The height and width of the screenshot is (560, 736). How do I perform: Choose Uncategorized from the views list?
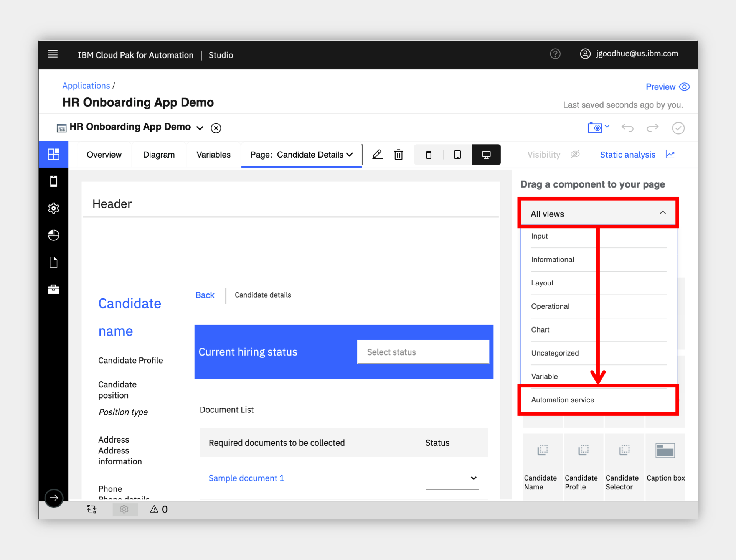(599, 353)
